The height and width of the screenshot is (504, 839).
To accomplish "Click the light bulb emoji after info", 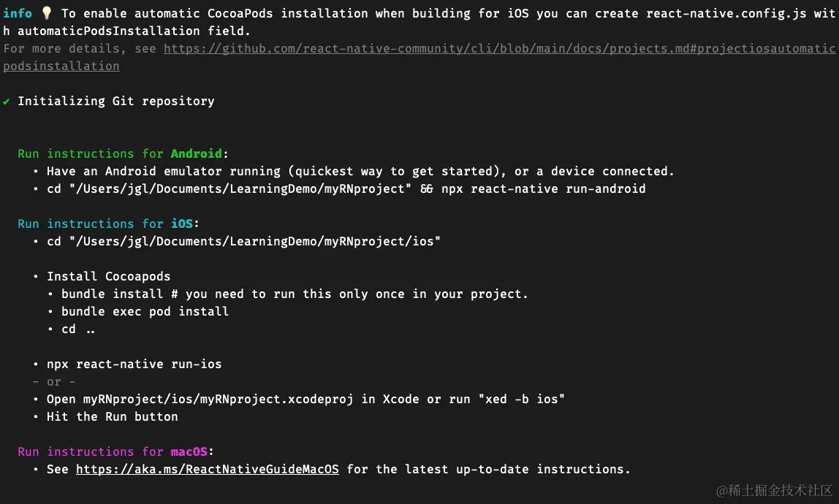I will (x=47, y=13).
